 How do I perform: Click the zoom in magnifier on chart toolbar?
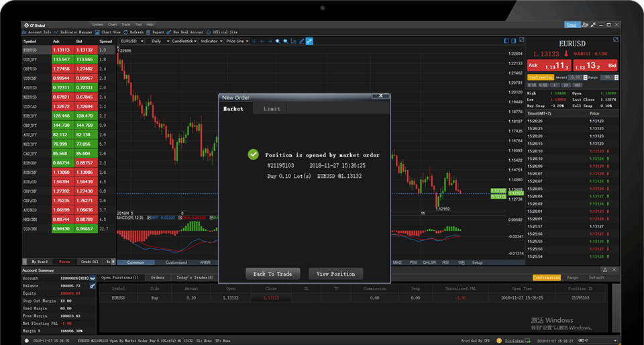coord(278,41)
